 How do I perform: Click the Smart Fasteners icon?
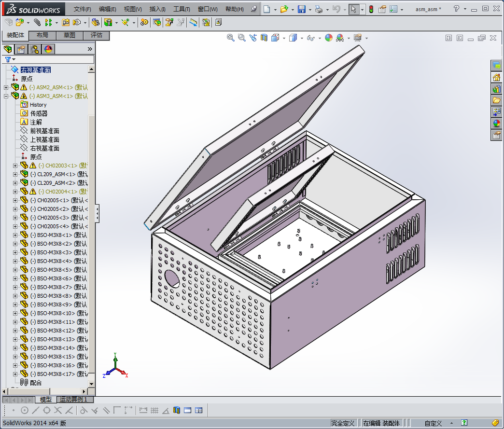click(x=66, y=22)
